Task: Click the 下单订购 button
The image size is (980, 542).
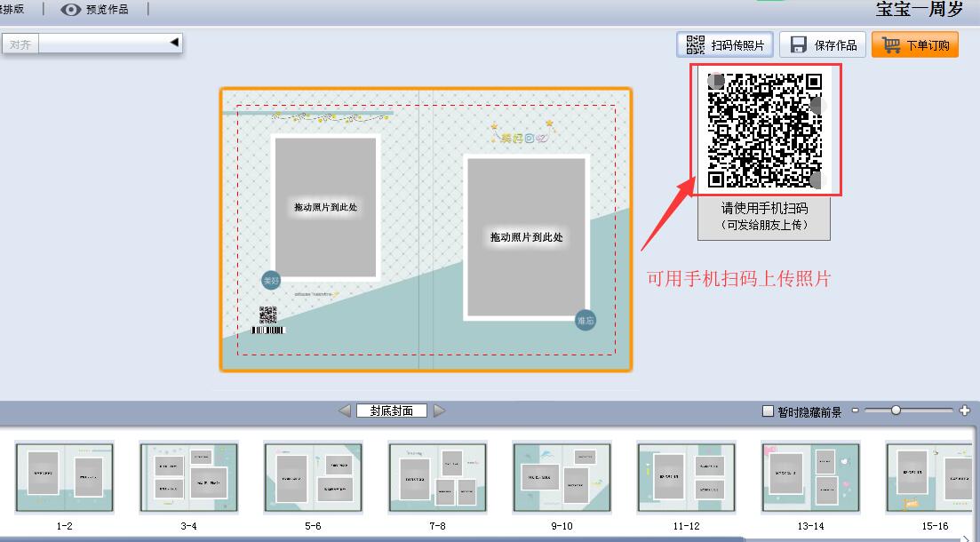Action: click(x=915, y=45)
